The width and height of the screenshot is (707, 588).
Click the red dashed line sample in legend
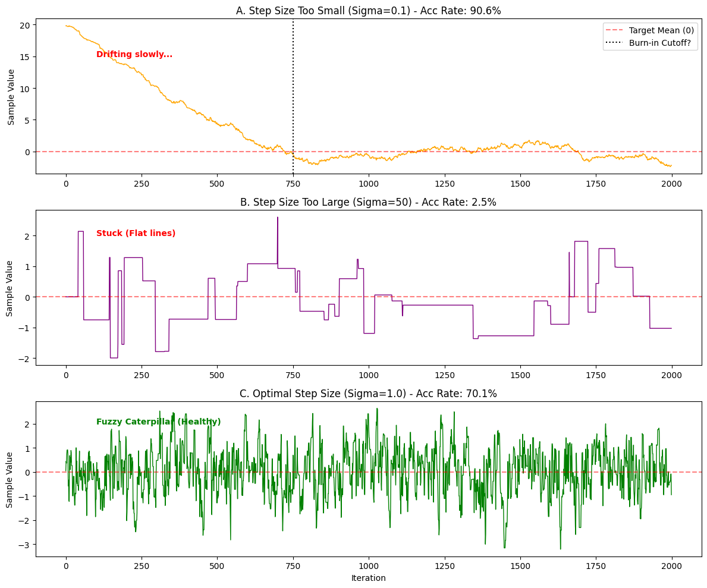tap(616, 30)
